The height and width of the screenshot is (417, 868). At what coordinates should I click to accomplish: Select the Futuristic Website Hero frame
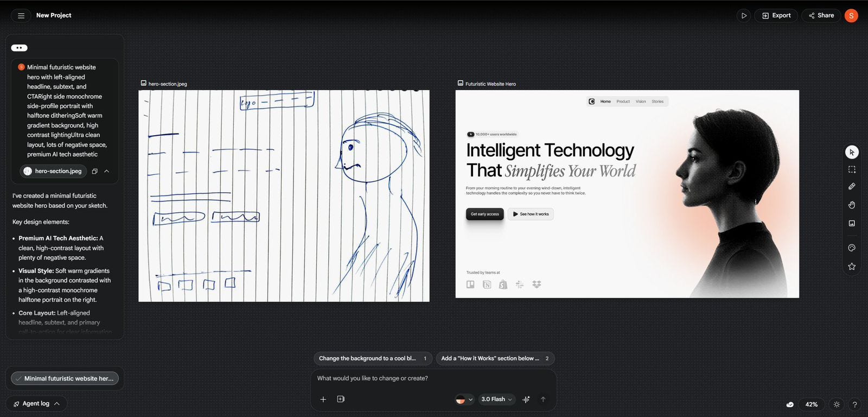point(627,194)
